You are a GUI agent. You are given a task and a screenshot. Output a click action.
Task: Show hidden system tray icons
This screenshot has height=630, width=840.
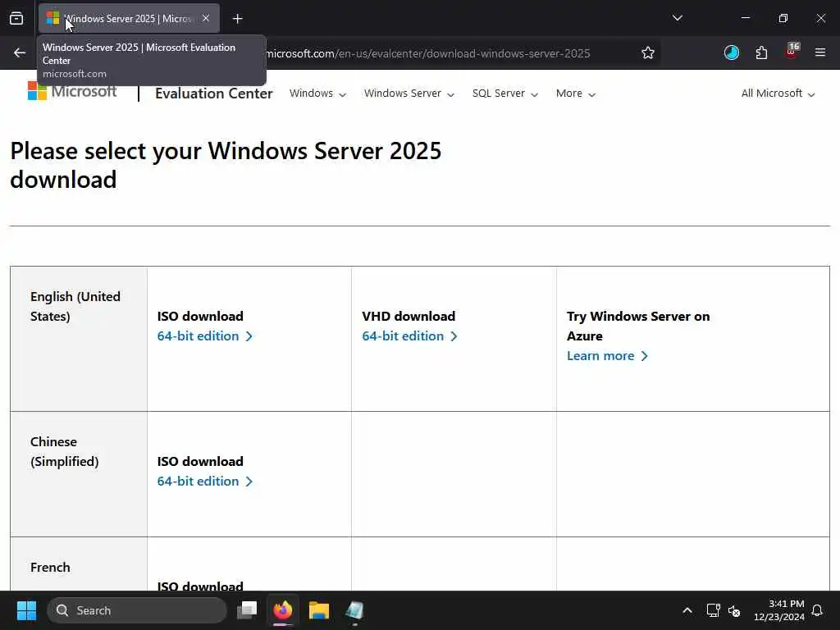(x=687, y=610)
